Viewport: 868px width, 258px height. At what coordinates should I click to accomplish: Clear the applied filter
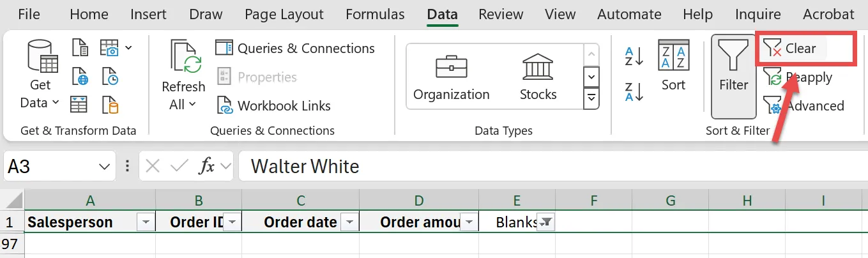coord(792,49)
